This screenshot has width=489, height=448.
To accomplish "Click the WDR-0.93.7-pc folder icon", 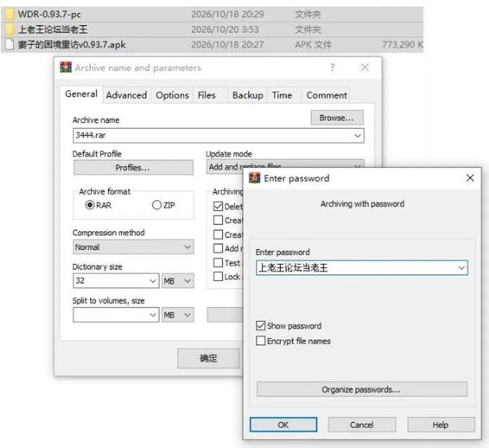I will point(9,14).
